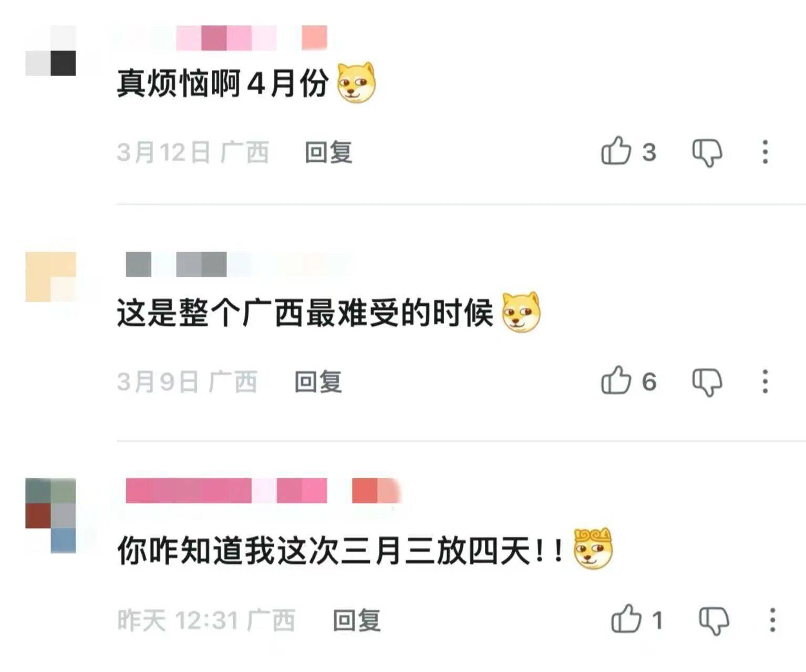This screenshot has width=806, height=672.
Task: Open more options for the 3月9日 comment
Action: coord(765,381)
